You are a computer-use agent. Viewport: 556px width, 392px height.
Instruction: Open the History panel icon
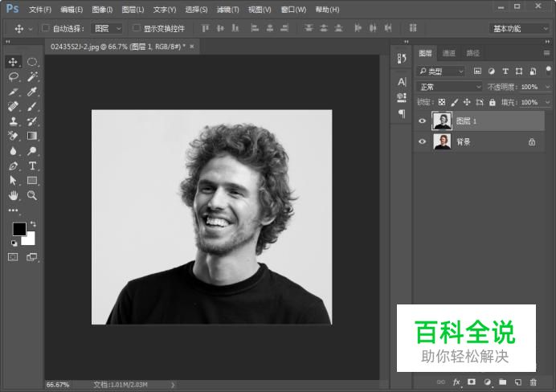pos(402,59)
